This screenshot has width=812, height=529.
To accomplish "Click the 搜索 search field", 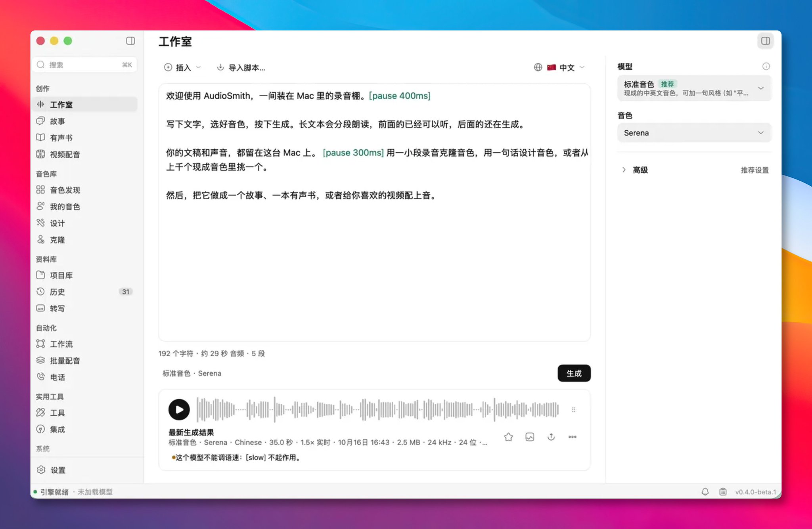I will (x=86, y=65).
